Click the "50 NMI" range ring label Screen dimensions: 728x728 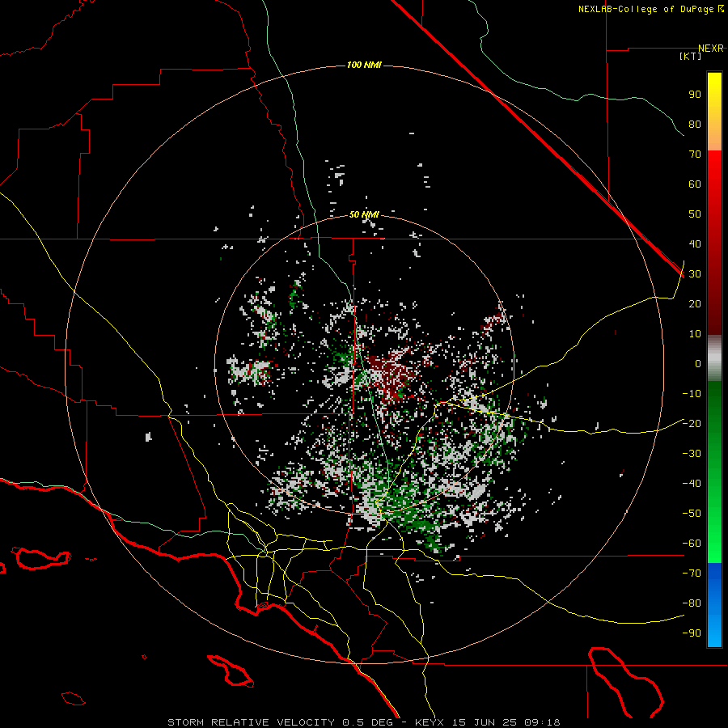[364, 214]
